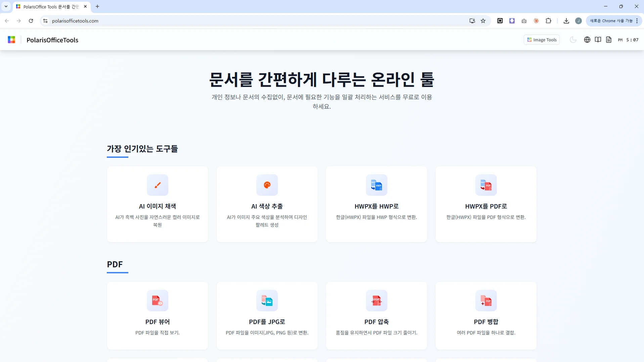Click the PDF 압축 compress icon
The height and width of the screenshot is (362, 644).
click(377, 301)
